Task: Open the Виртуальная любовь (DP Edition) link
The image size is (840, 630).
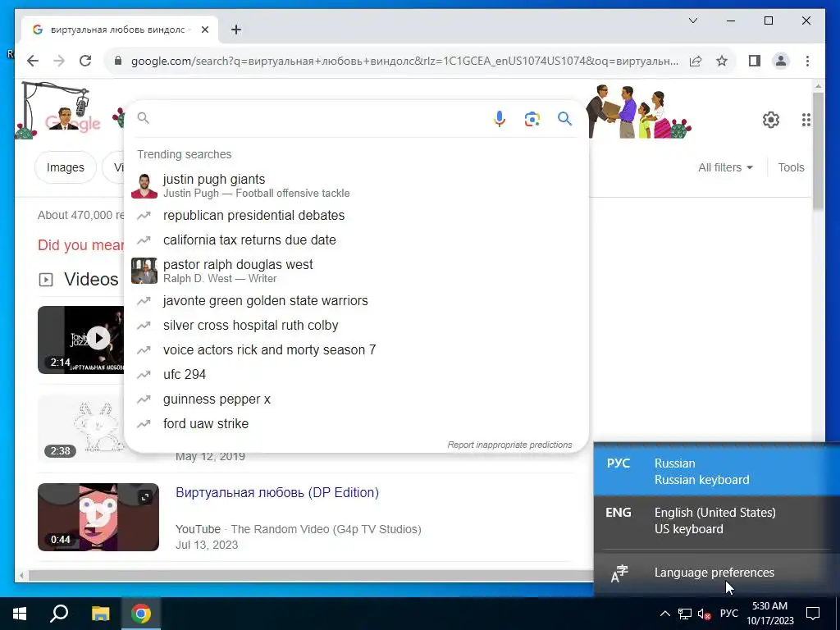Action: [x=277, y=492]
